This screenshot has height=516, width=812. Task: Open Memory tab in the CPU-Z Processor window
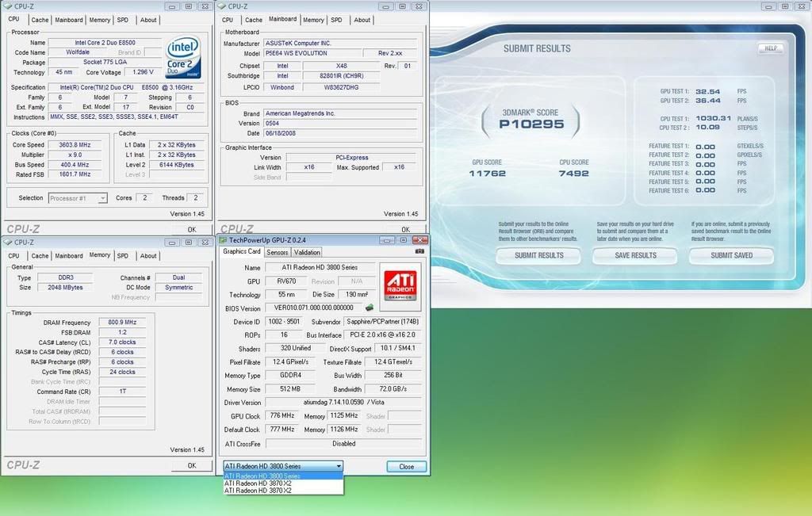click(99, 20)
